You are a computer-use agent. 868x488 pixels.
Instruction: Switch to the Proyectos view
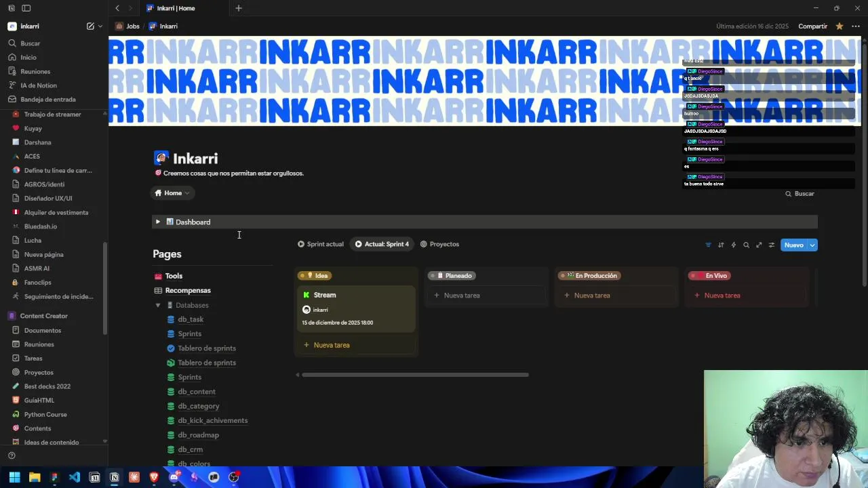439,244
